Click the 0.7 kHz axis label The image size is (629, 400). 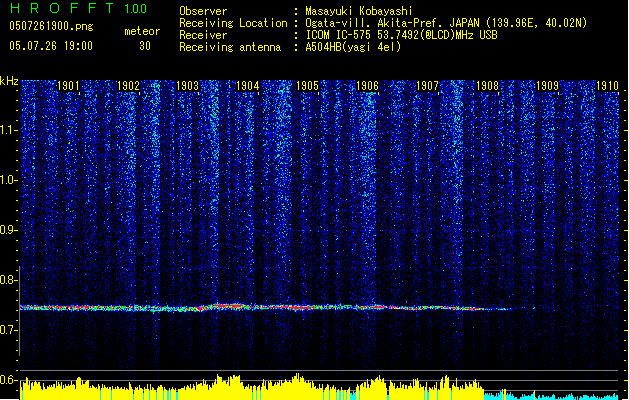click(x=9, y=330)
